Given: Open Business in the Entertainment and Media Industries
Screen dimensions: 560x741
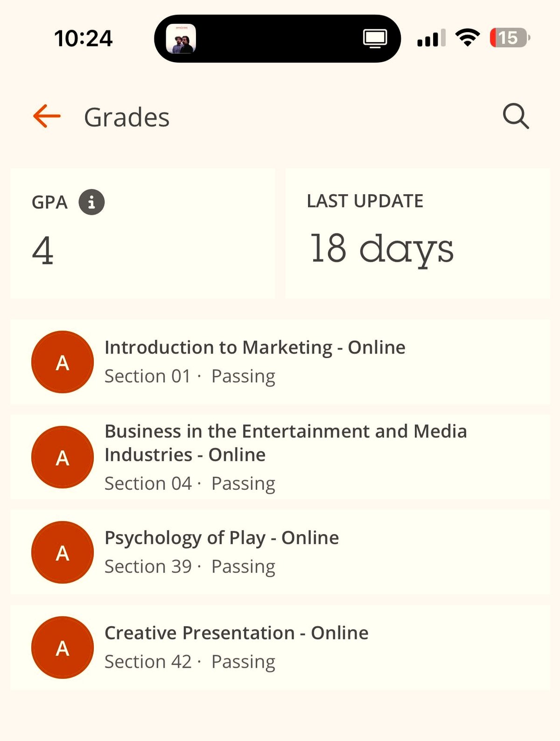Looking at the screenshot, I should (x=286, y=443).
